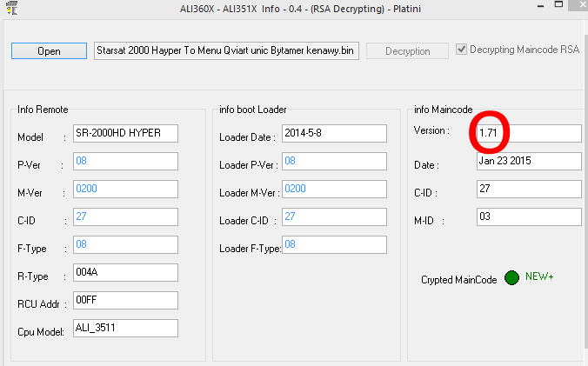588x366 pixels.
Task: Click the green Crypted MainCode indicator
Action: point(511,278)
